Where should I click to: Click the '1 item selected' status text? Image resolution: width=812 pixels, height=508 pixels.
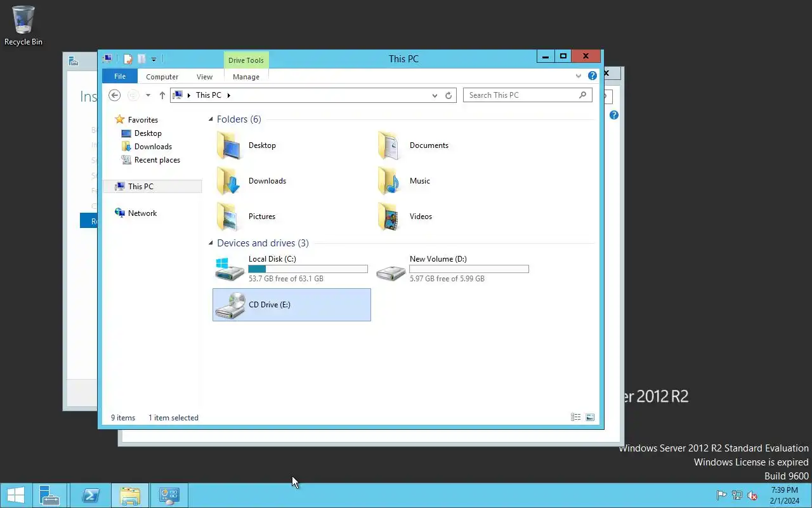click(173, 418)
